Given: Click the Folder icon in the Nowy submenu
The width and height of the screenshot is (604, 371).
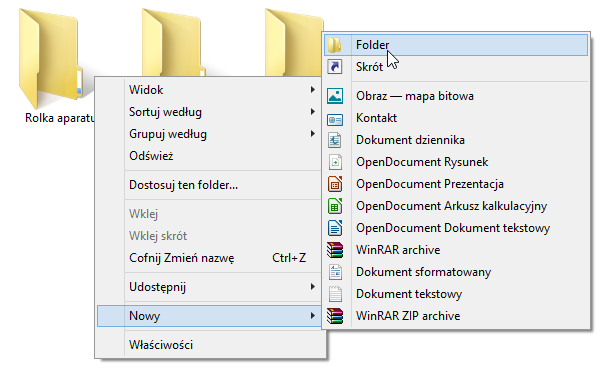Looking at the screenshot, I should pyautogui.click(x=335, y=45).
